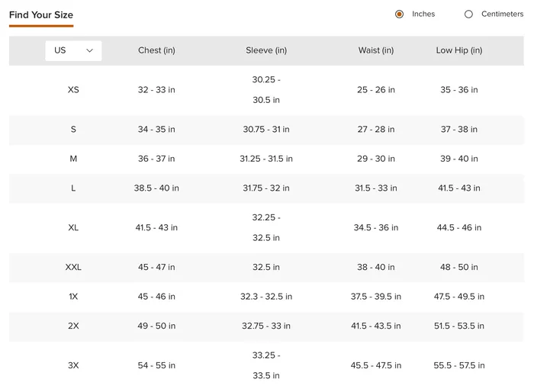
Task: Click the Centimeters label text
Action: pos(502,14)
